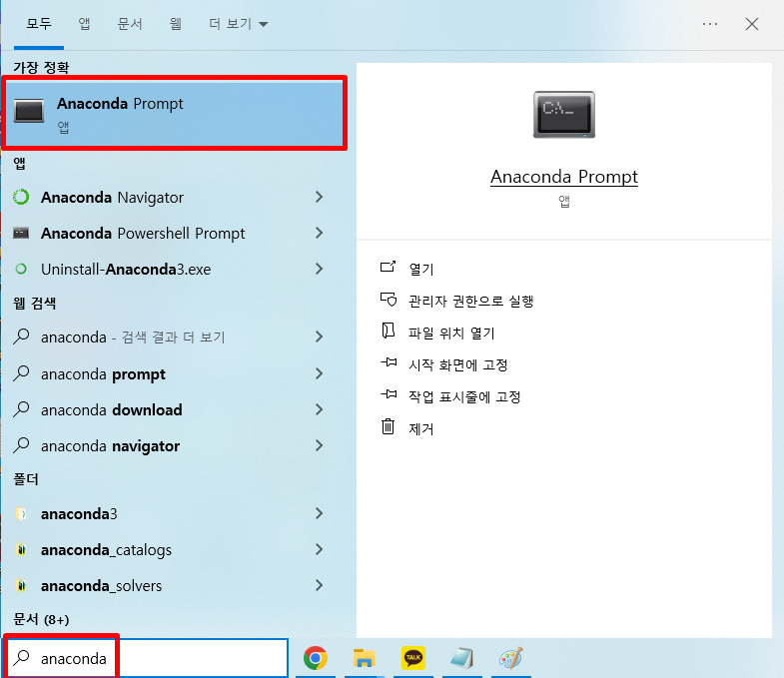Click the anaconda3 folder icon
The width and height of the screenshot is (784, 678).
click(x=21, y=513)
